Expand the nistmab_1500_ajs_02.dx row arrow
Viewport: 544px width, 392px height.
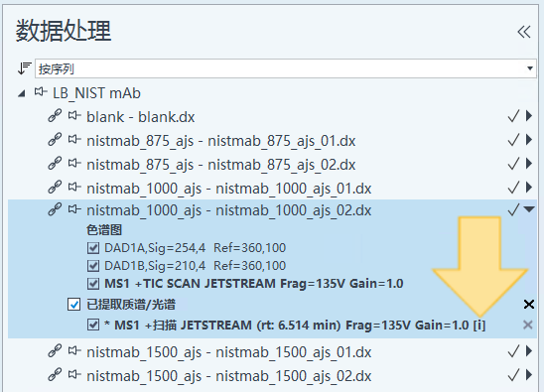tap(529, 374)
